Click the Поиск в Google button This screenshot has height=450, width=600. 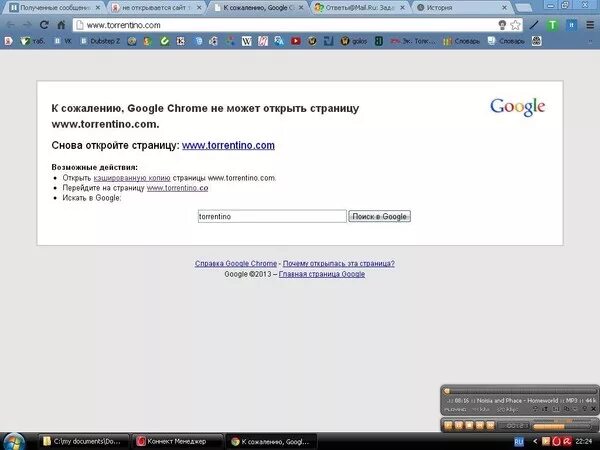[379, 216]
